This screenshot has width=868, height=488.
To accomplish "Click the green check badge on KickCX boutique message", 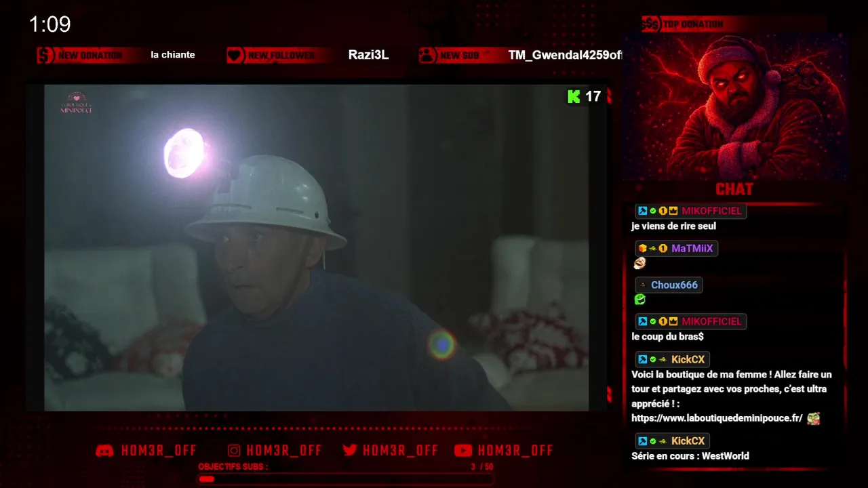I will (652, 359).
